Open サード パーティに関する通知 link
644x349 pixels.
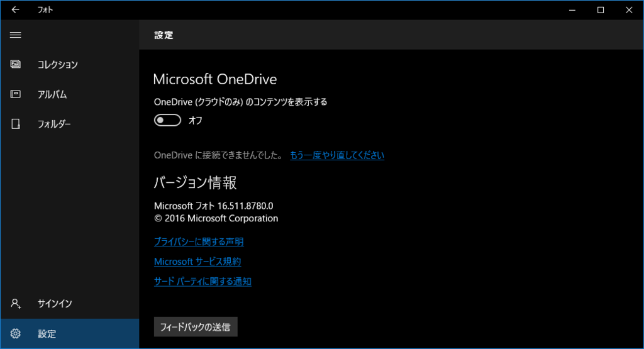click(203, 281)
